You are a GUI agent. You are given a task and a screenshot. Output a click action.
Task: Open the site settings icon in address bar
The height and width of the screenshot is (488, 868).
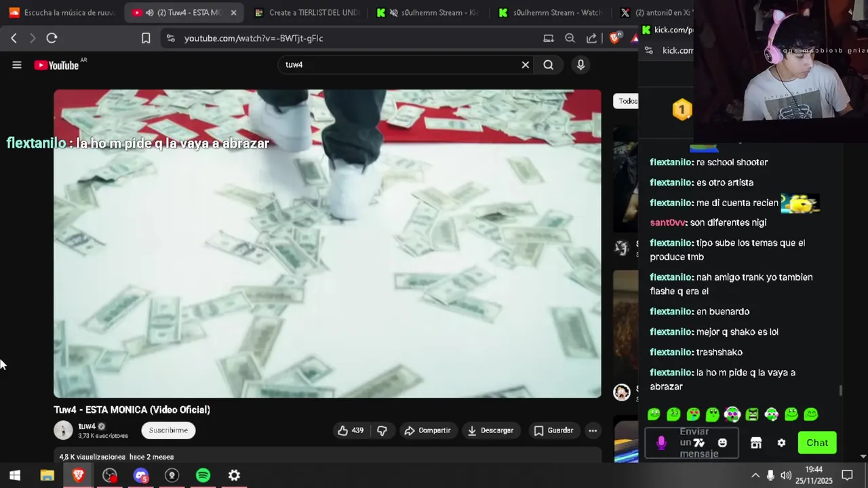point(170,38)
